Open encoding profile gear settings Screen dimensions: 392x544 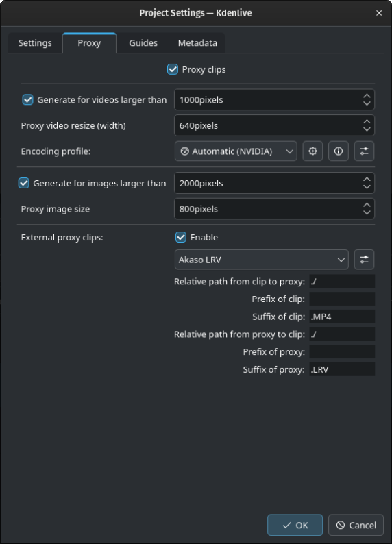point(313,151)
